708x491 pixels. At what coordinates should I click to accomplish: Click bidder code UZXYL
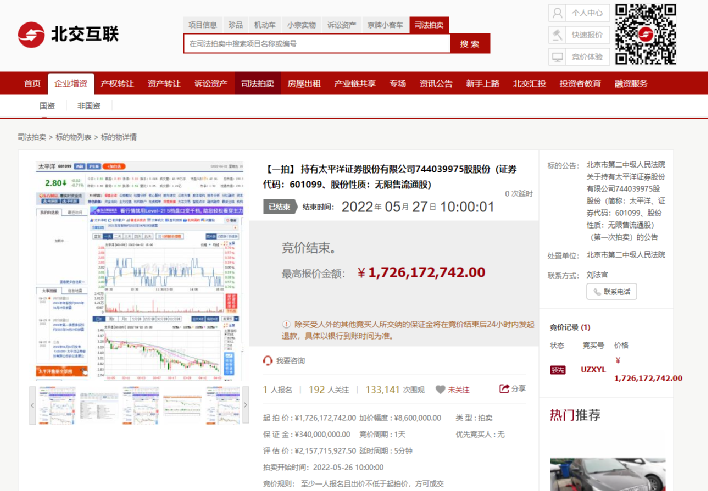(593, 369)
